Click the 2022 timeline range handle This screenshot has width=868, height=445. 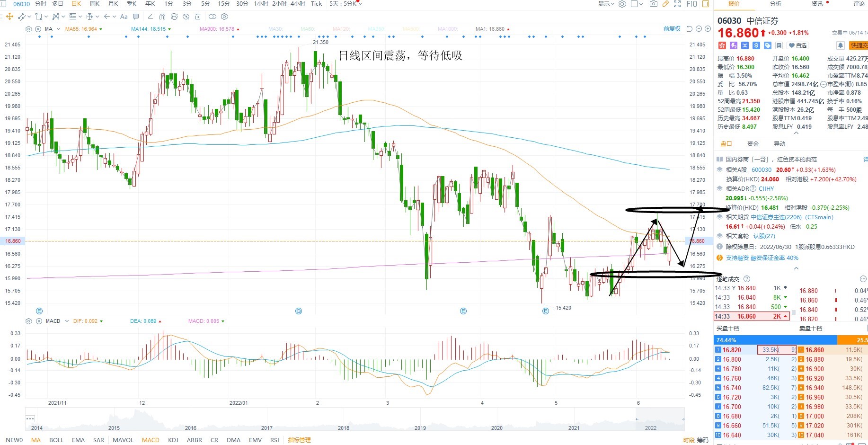pyautogui.click(x=637, y=419)
